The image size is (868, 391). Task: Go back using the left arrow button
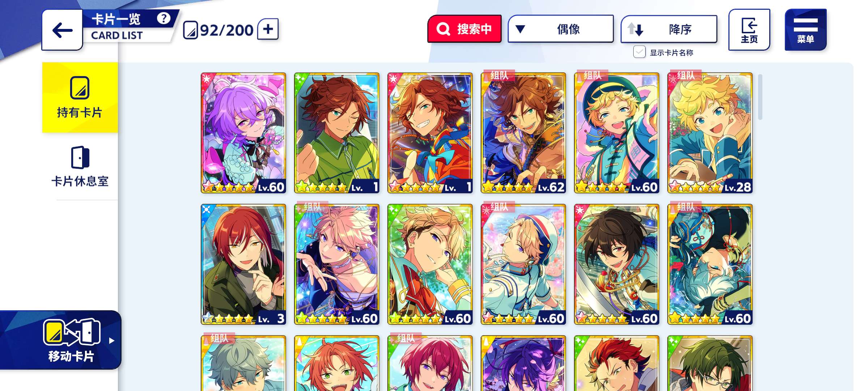click(62, 30)
